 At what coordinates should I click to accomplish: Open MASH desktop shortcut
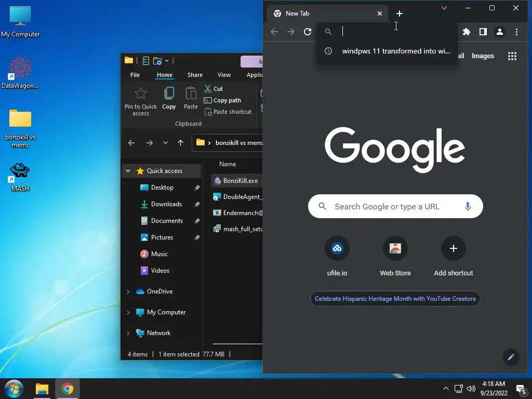[x=20, y=177]
